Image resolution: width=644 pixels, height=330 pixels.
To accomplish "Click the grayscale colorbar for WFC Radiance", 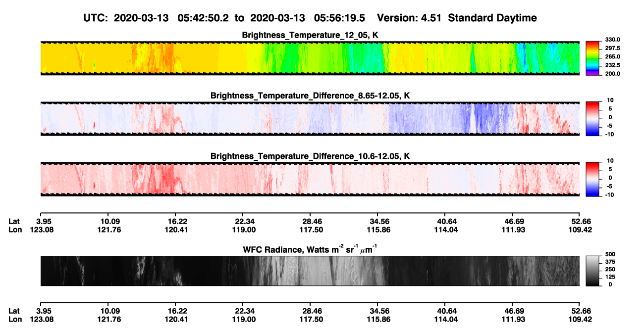I will click(x=592, y=271).
